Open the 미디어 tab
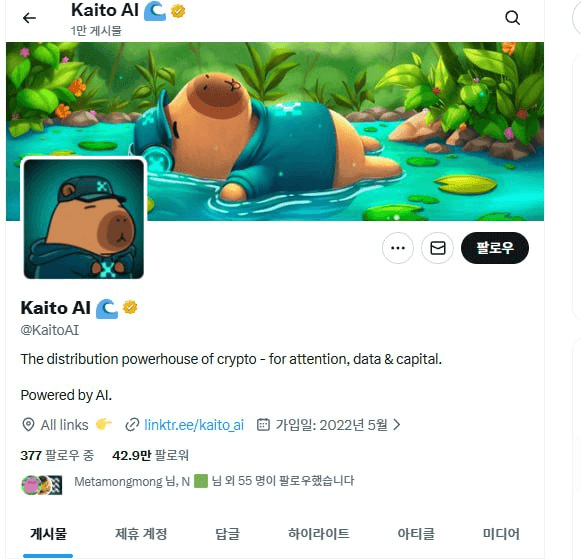 [x=501, y=534]
